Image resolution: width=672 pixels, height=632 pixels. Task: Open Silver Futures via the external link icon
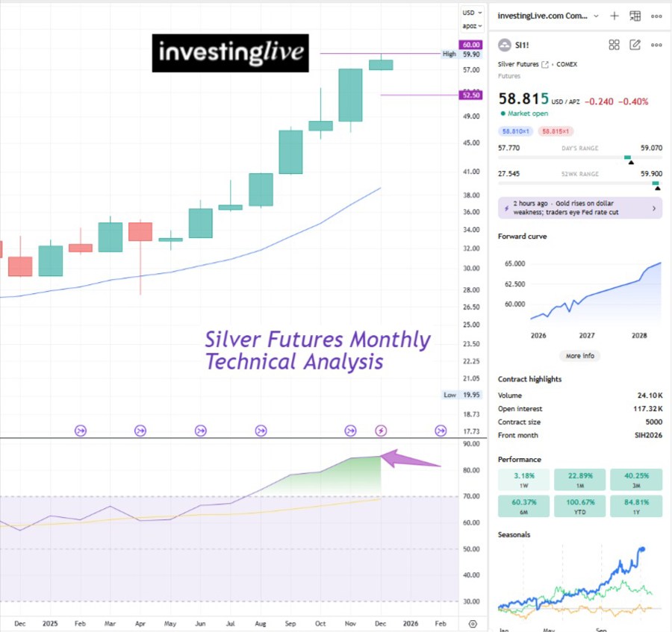[x=546, y=63]
